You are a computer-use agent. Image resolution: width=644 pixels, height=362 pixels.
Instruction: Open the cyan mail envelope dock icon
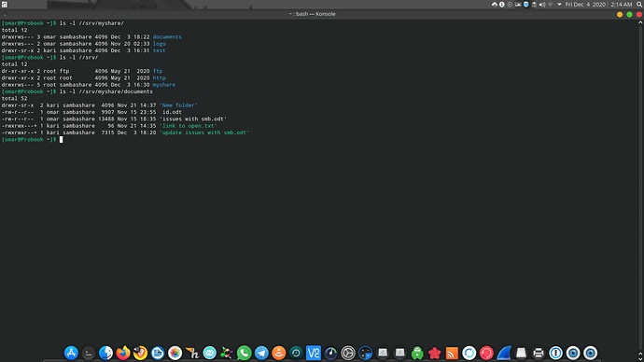pos(209,353)
